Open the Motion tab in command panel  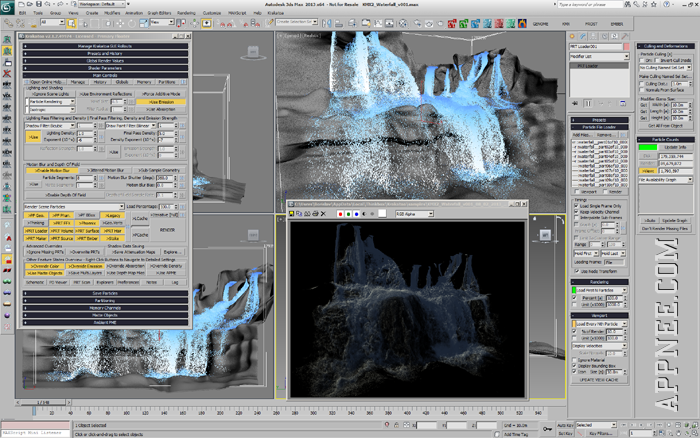tap(604, 36)
